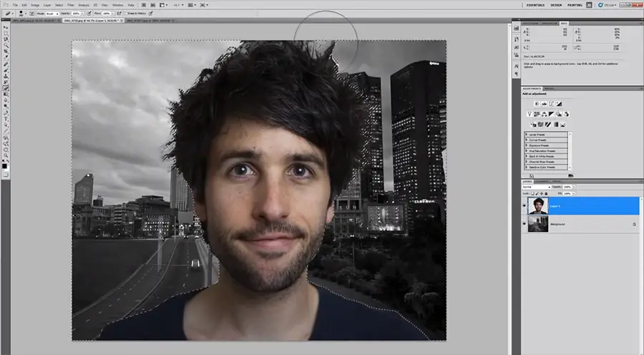Switch to the Painting workspace
This screenshot has width=644, height=355.
click(x=575, y=5)
